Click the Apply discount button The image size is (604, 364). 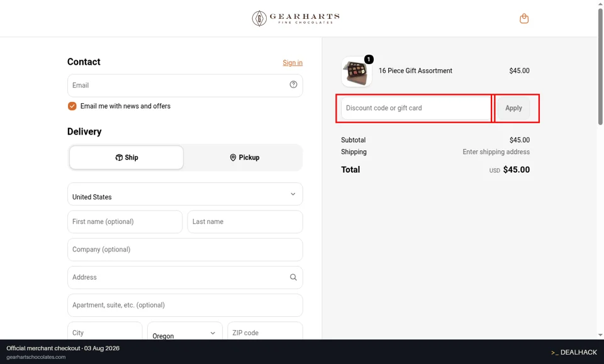[x=513, y=108]
